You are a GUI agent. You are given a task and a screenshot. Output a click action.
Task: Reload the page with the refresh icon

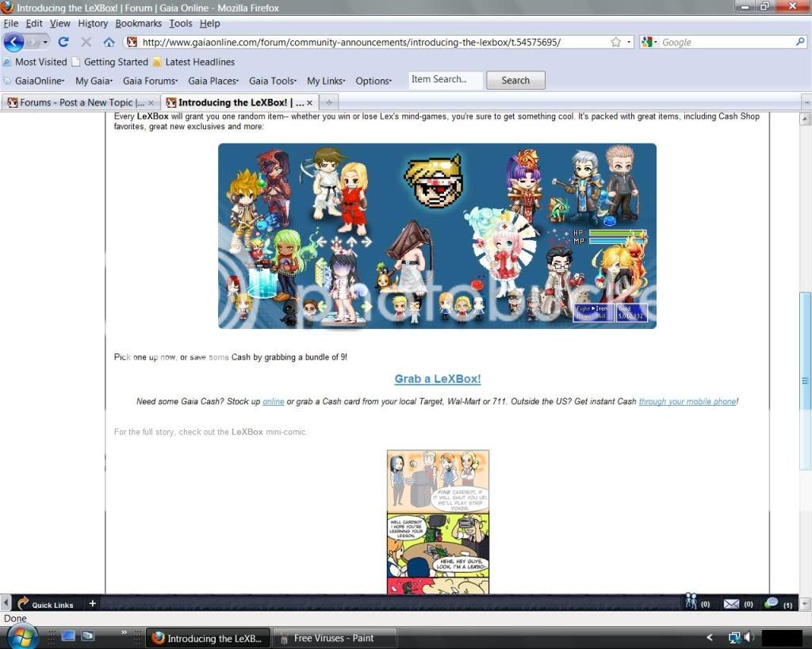[x=63, y=42]
